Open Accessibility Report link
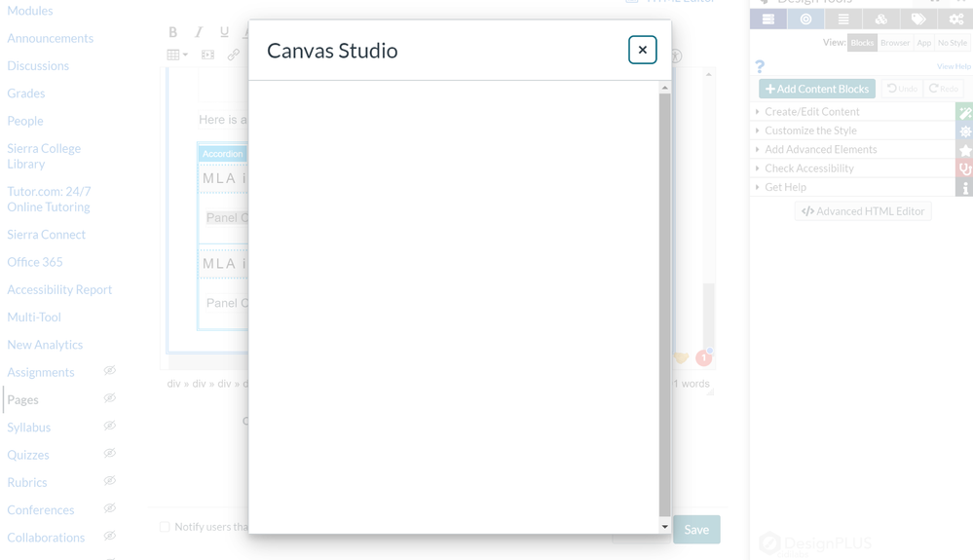This screenshot has height=560, width=973. click(59, 289)
